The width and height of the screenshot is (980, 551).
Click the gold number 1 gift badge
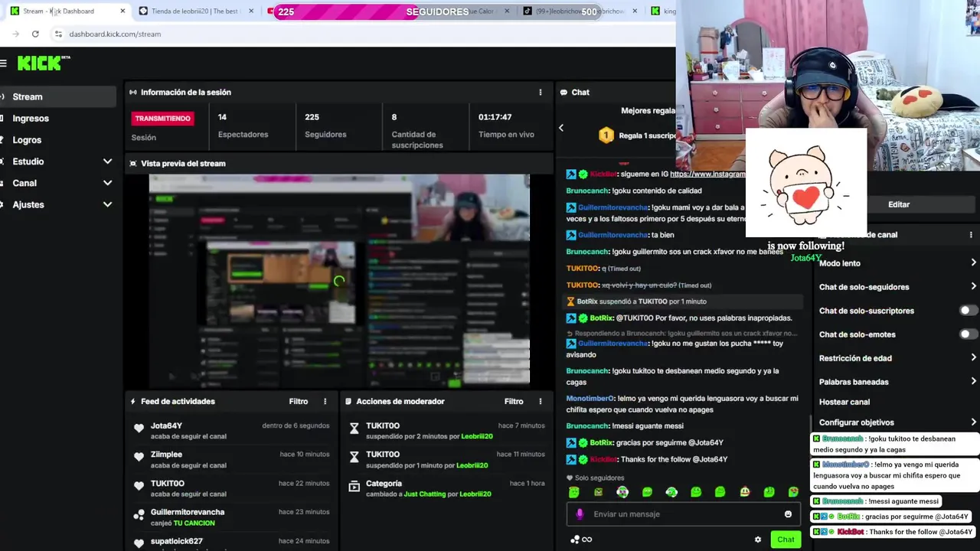(x=606, y=135)
